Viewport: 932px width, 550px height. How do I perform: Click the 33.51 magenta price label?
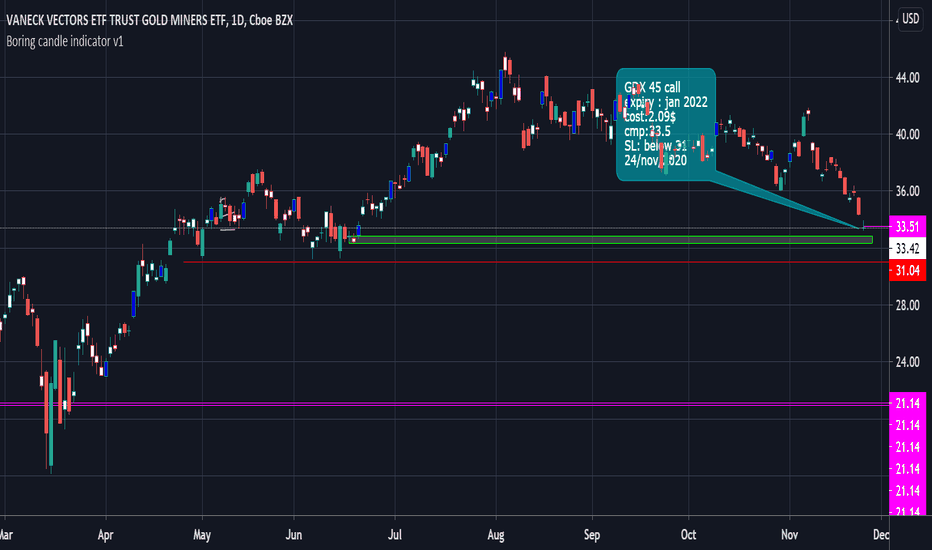point(907,227)
